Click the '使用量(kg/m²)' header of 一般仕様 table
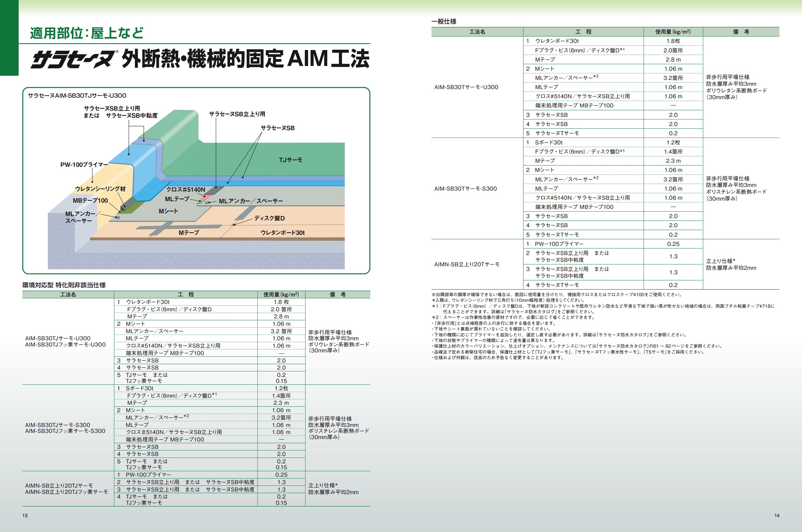 [x=673, y=32]
